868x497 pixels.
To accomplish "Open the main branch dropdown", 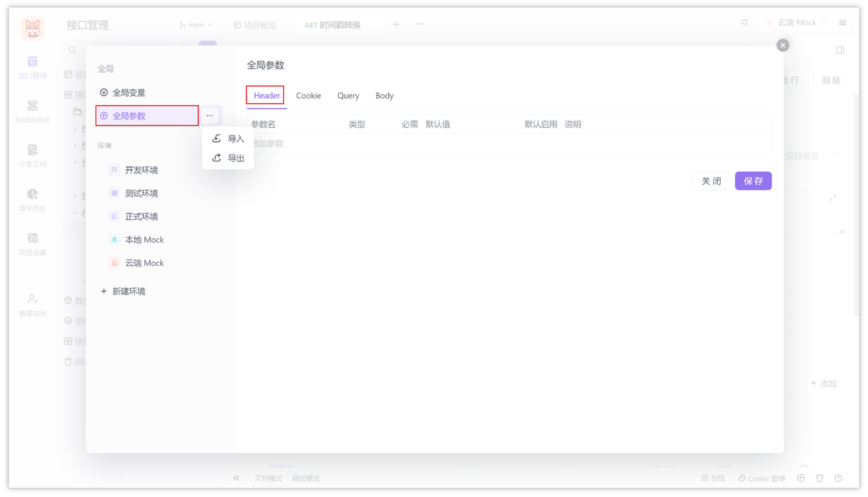I will tap(196, 24).
